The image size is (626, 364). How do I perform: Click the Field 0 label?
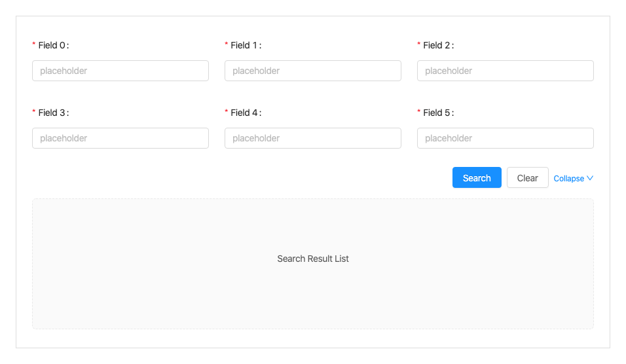pyautogui.click(x=52, y=45)
